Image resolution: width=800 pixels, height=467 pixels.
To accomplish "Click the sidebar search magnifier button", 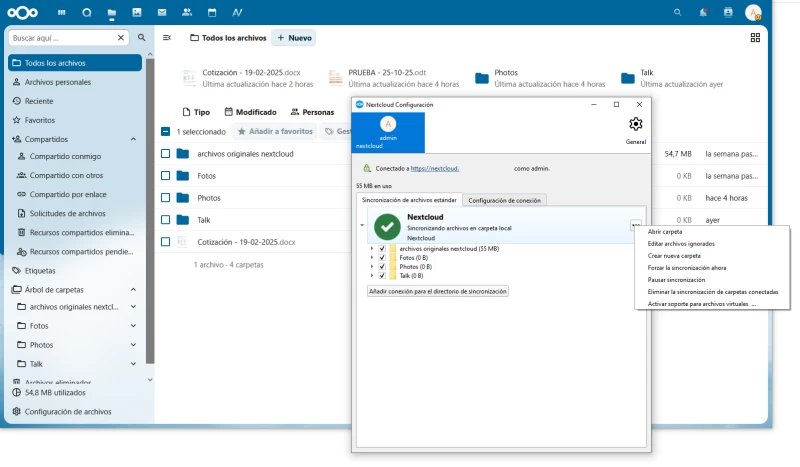I will tap(141, 38).
